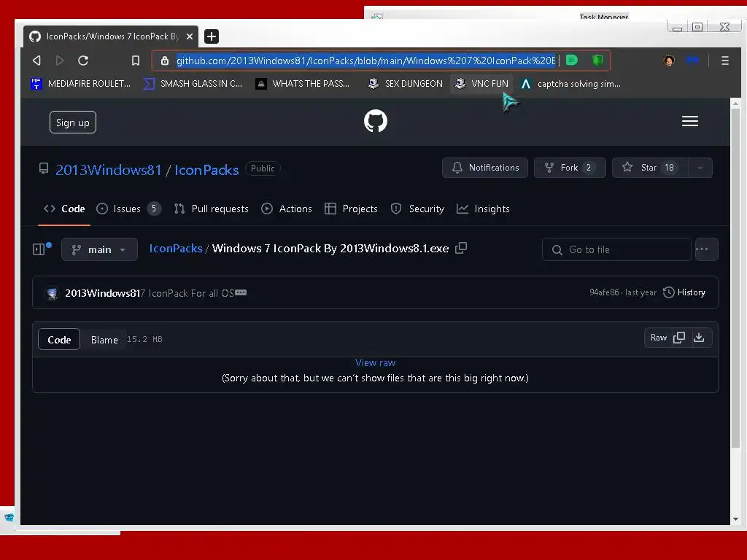
Task: Focus the Go to file search field
Action: [616, 249]
